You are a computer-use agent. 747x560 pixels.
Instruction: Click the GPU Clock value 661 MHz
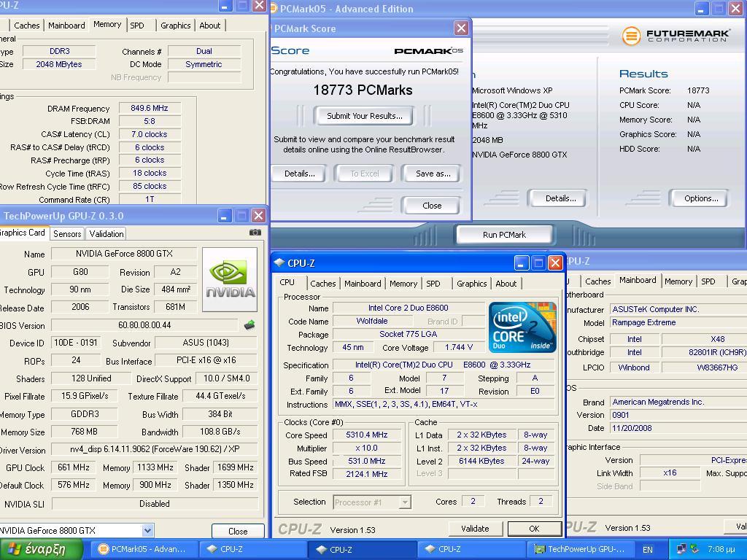coord(74,467)
